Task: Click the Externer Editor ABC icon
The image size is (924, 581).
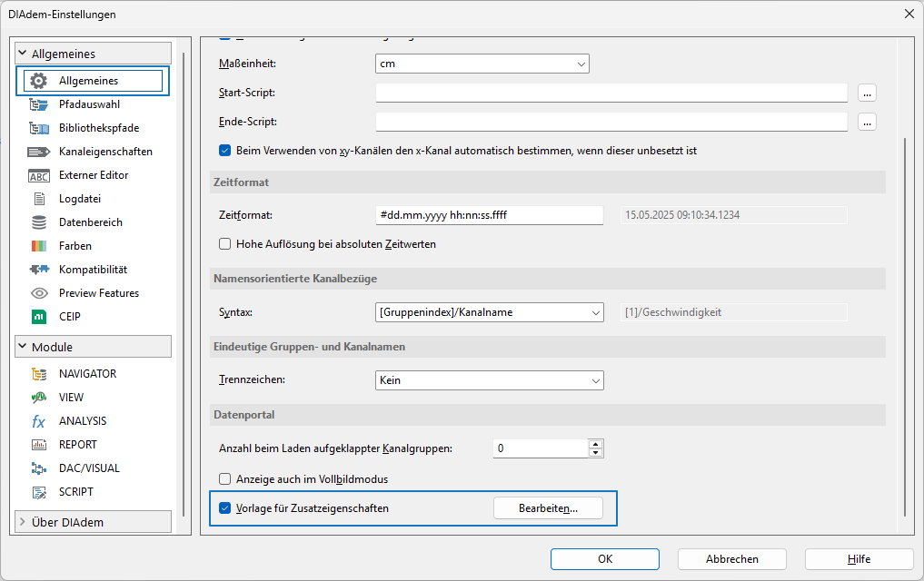Action: (x=39, y=176)
